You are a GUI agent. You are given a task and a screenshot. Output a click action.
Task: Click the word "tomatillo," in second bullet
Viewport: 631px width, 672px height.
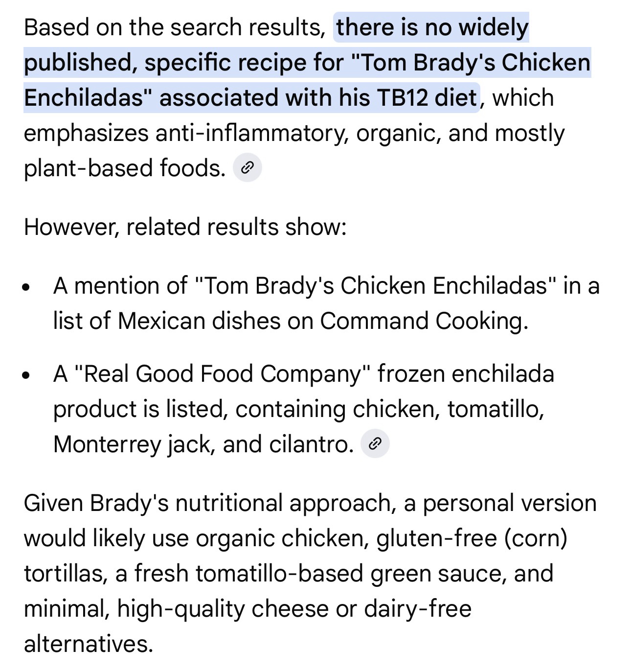pyautogui.click(x=496, y=409)
